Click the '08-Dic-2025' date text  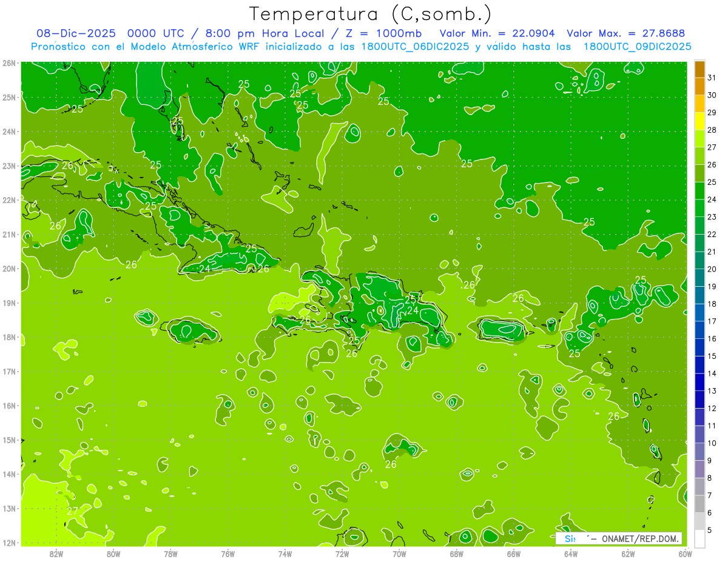click(76, 33)
